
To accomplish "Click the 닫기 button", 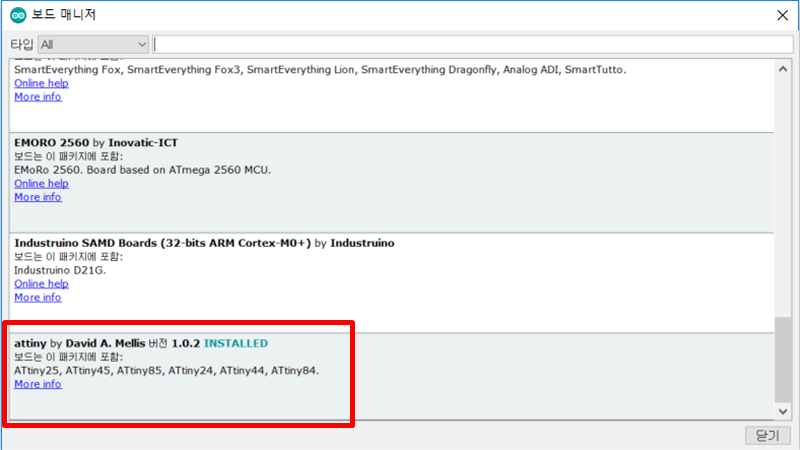I will coord(767,435).
